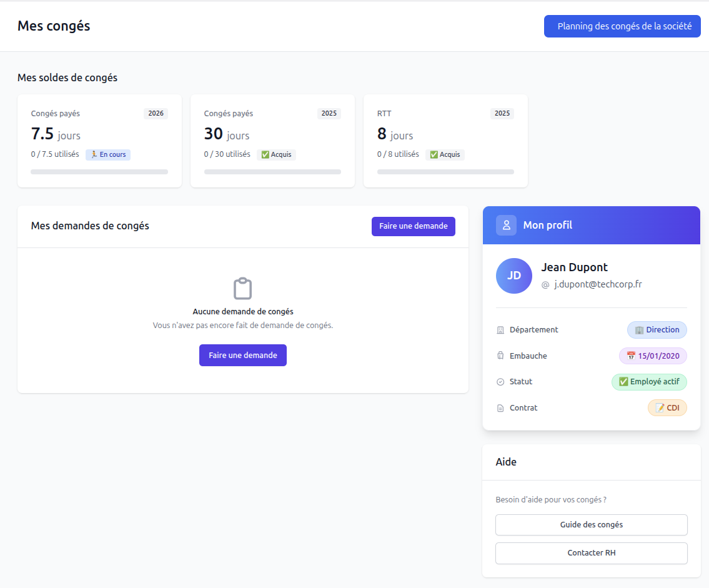The image size is (709, 588).
Task: Click the Direction department badge
Action: [657, 330]
